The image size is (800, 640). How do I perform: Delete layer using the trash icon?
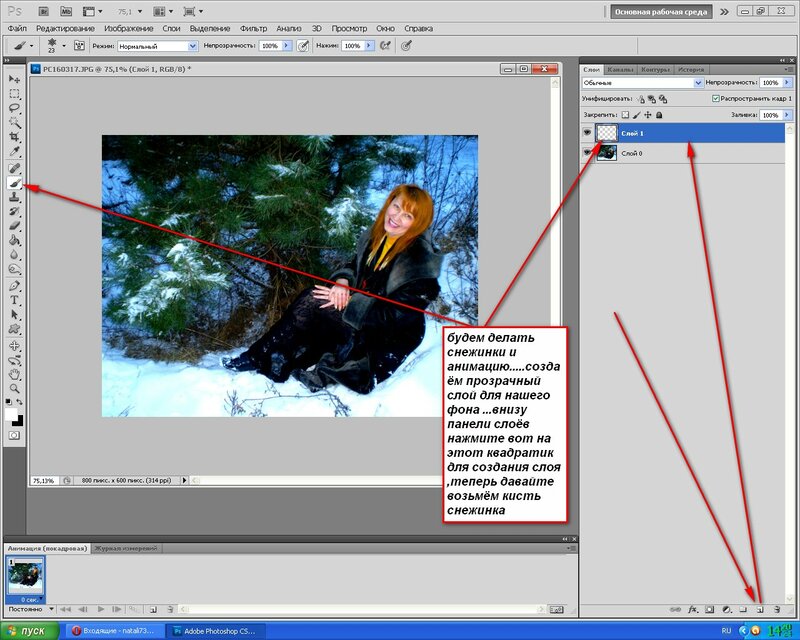click(x=776, y=608)
